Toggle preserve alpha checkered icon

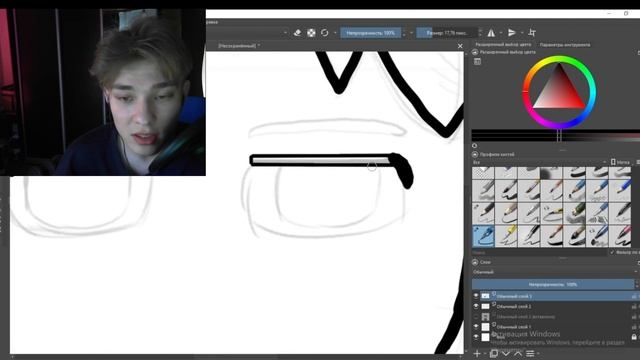pyautogui.click(x=311, y=33)
